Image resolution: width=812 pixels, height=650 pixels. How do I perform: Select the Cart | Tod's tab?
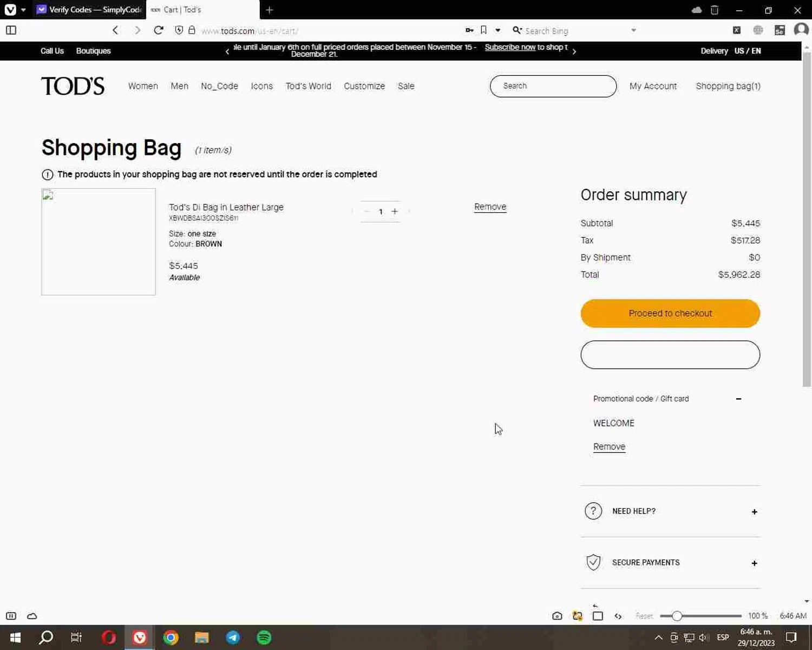point(202,10)
